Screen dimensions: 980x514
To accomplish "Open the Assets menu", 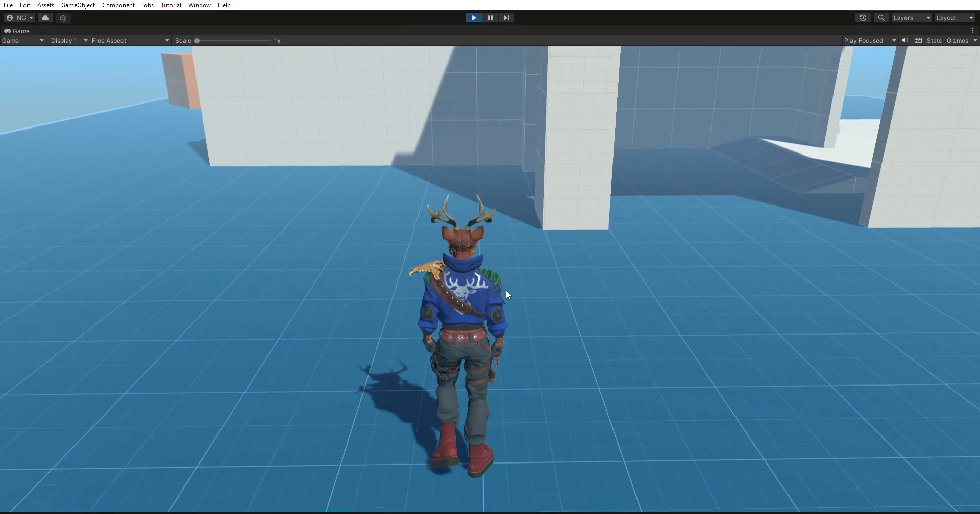I will pos(45,5).
